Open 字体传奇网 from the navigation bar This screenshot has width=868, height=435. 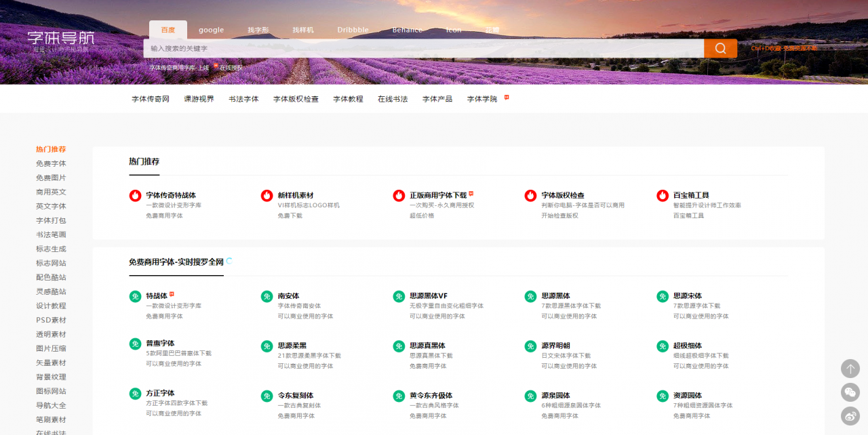(x=150, y=98)
